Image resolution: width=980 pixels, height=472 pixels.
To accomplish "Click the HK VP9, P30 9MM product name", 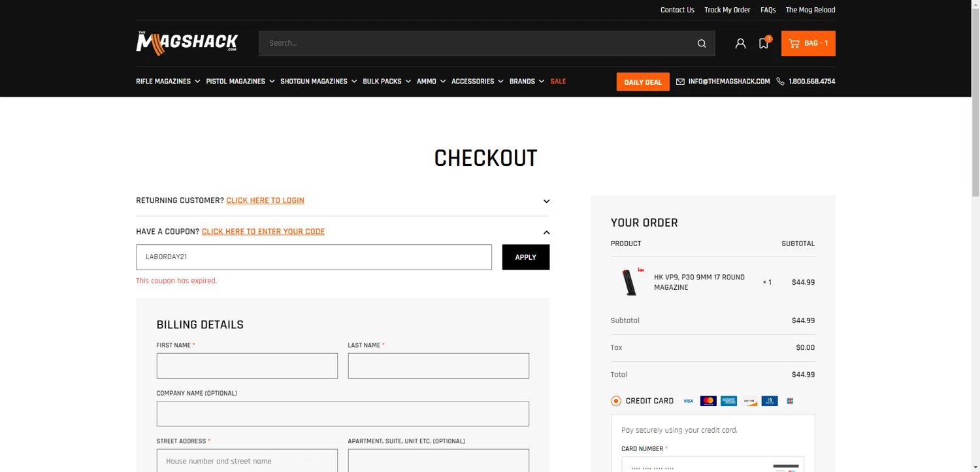I will coord(699,282).
